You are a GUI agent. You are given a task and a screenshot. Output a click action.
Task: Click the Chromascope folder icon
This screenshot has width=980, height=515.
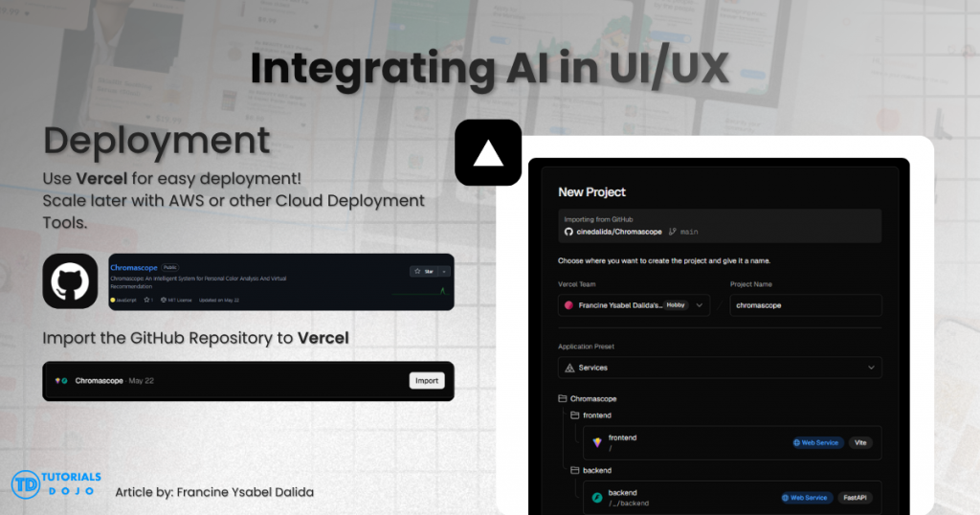[562, 398]
